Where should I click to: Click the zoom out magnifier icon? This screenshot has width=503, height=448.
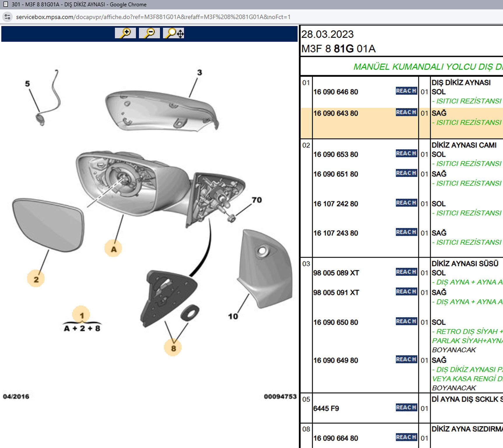click(x=149, y=33)
